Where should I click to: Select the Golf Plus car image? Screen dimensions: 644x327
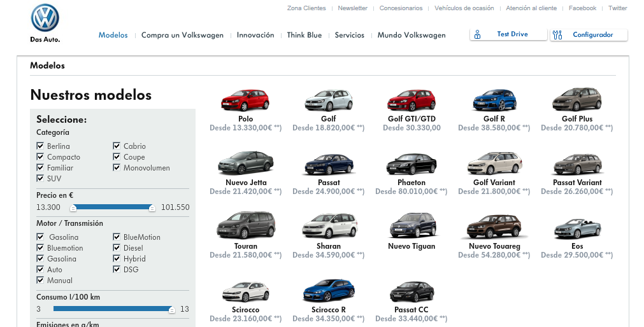coord(577,99)
